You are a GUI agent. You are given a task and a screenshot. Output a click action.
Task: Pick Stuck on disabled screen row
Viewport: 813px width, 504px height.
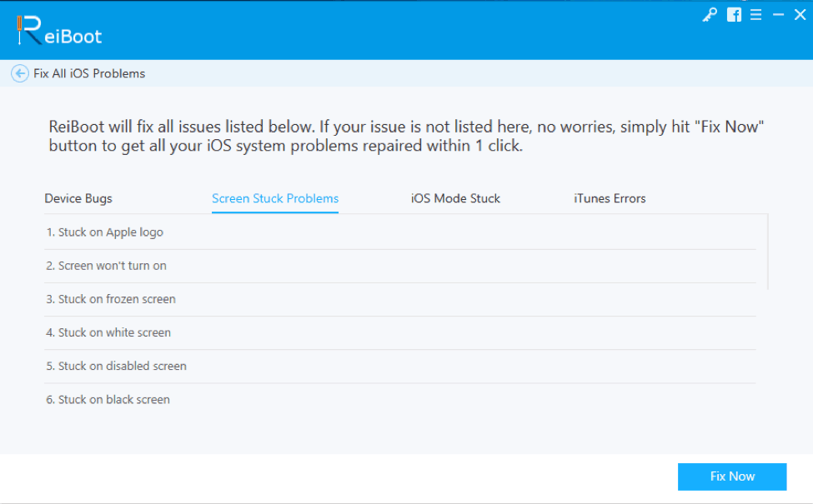[117, 366]
